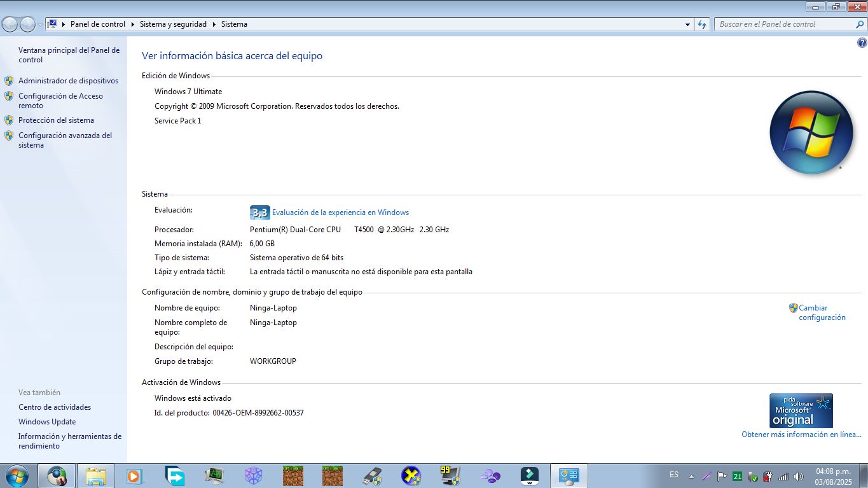Open Administrador de dispositivos
Viewport: 868px width, 488px height.
click(x=68, y=81)
